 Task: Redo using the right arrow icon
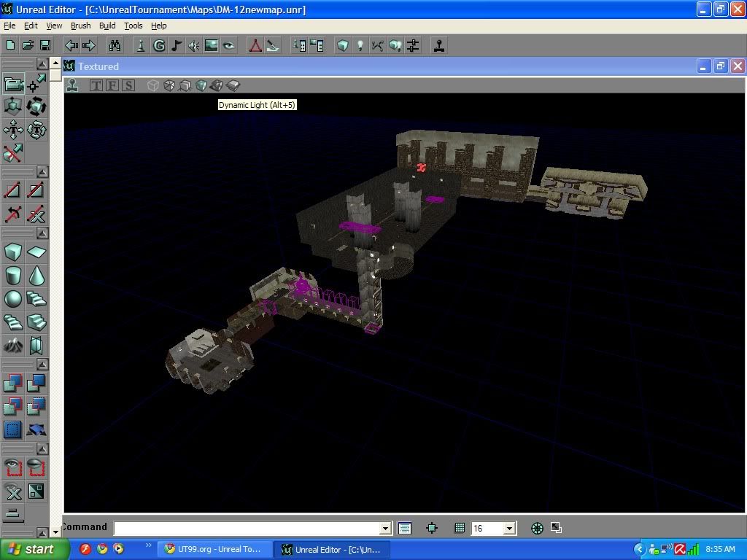point(88,46)
